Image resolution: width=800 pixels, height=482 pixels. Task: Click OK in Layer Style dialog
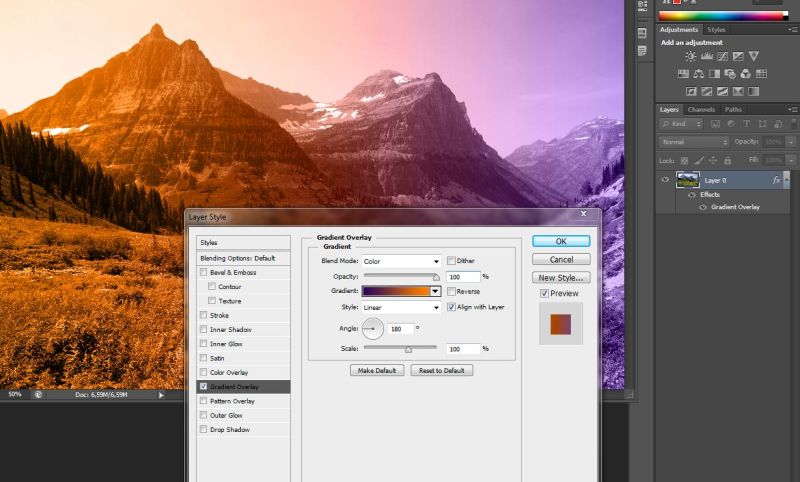click(561, 241)
